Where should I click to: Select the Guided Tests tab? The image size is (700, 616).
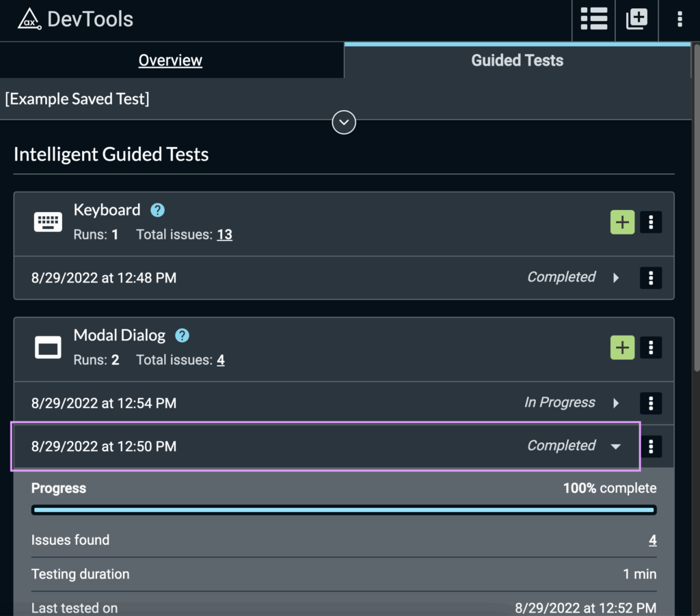(x=517, y=60)
